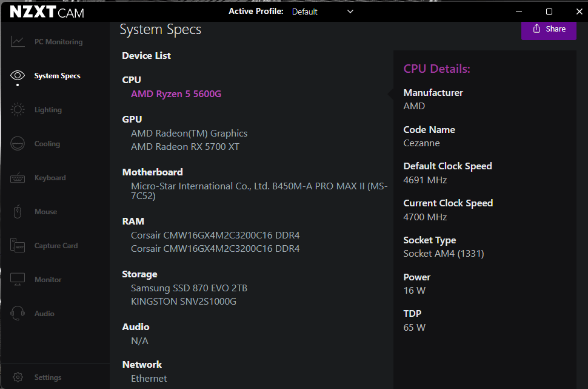Click the Manufacturer value AMD
The image size is (588, 389).
tap(414, 106)
